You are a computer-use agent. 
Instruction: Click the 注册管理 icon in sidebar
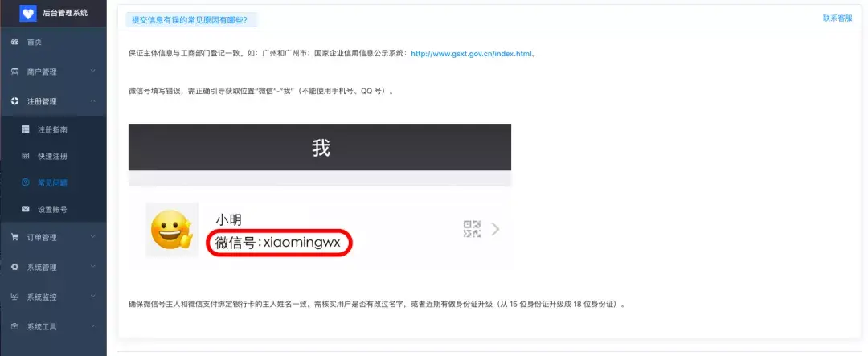[15, 101]
